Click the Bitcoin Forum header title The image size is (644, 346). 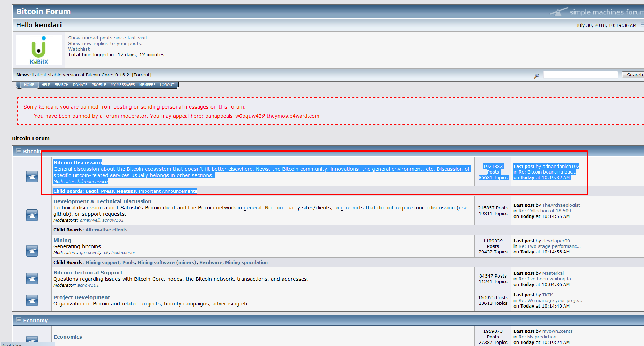43,11
